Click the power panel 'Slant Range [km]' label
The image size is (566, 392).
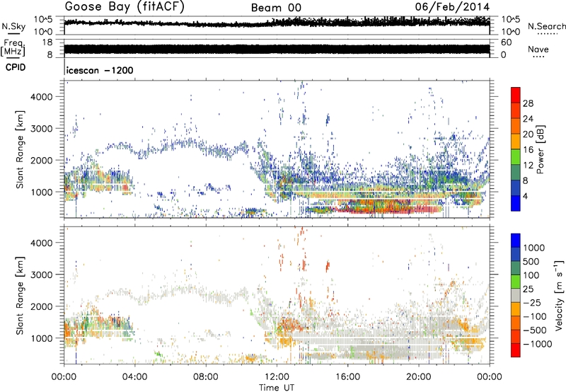tap(20, 149)
